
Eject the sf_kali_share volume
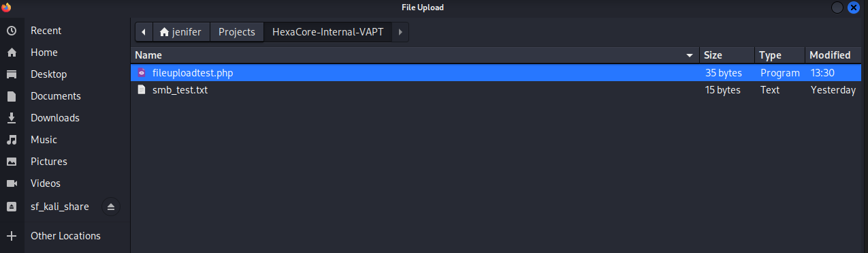pos(111,207)
